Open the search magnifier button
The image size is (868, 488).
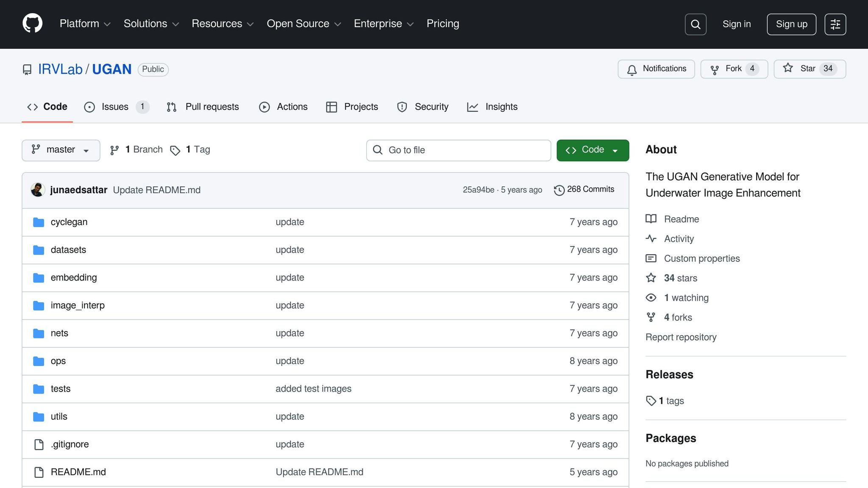point(696,24)
